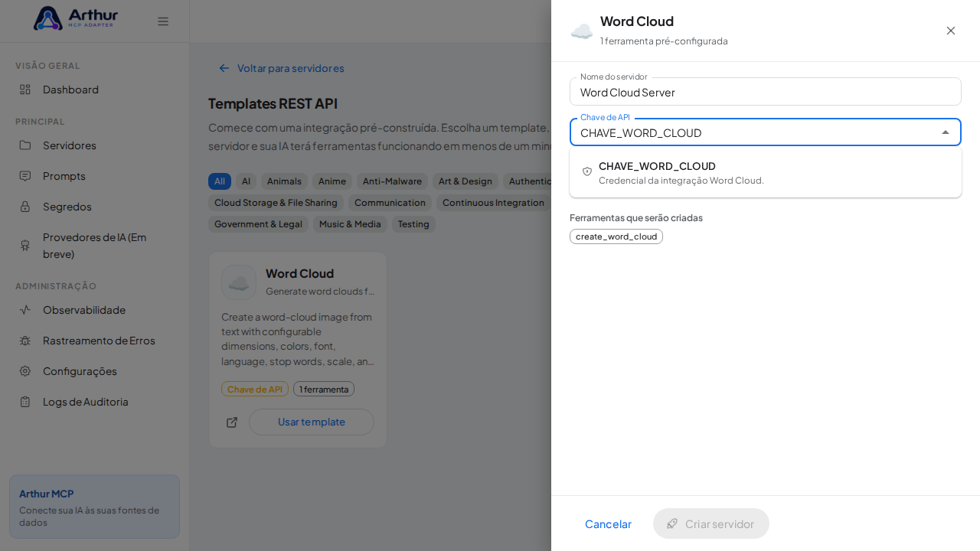
Task: Click the Arthur MCP info card
Action: pyautogui.click(x=94, y=507)
